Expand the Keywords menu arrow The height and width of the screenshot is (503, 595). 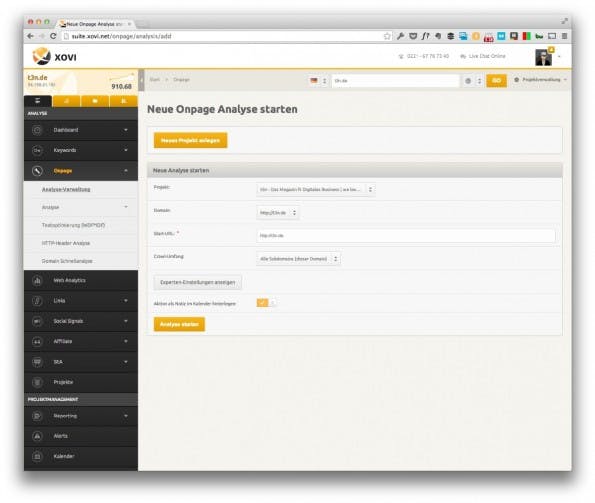point(126,150)
